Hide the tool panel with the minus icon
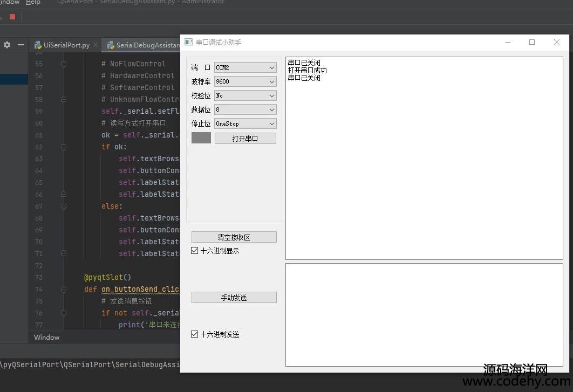573x392 pixels. pyautogui.click(x=21, y=45)
